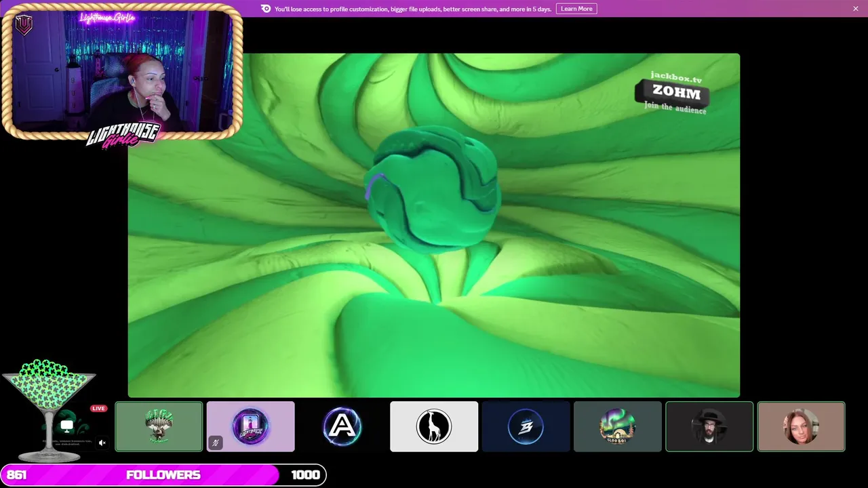Screen dimensions: 868x488
Task: Click the muted speaker icon beside LIVE
Action: pyautogui.click(x=102, y=443)
